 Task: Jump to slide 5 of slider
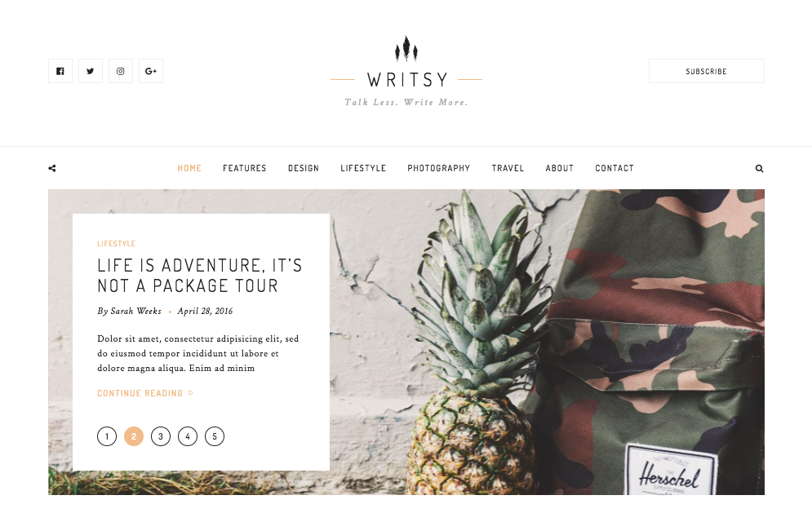tap(215, 436)
